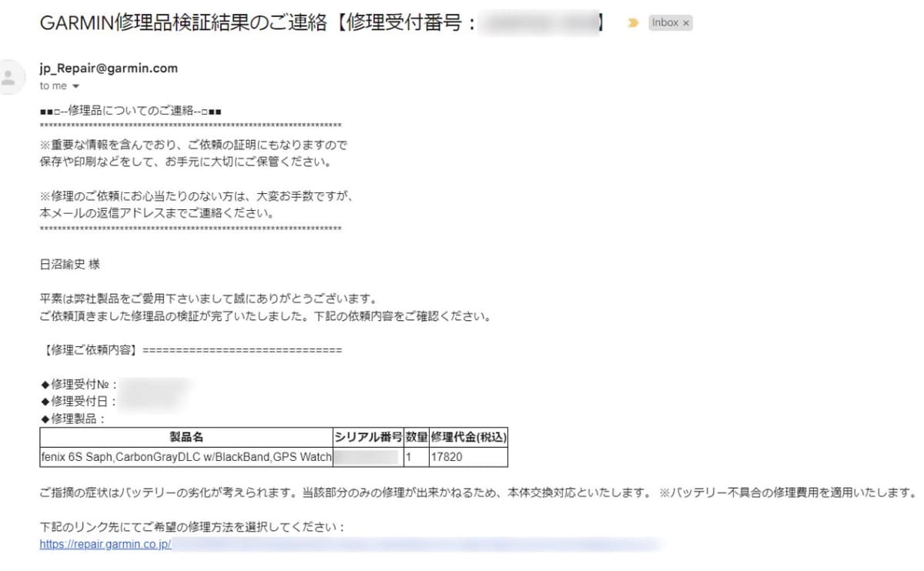The image size is (924, 571).
Task: Click the line ※修理のご依頼にお心当たりのない方は
Action: coord(196,195)
